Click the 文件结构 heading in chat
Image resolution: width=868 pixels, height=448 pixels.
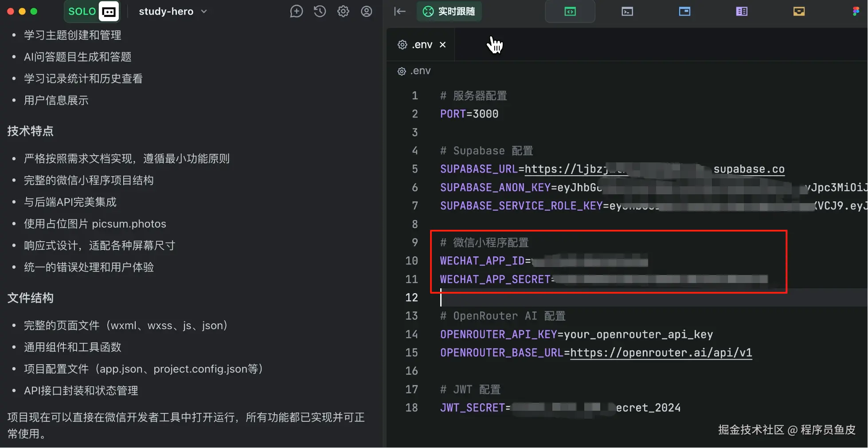click(30, 298)
